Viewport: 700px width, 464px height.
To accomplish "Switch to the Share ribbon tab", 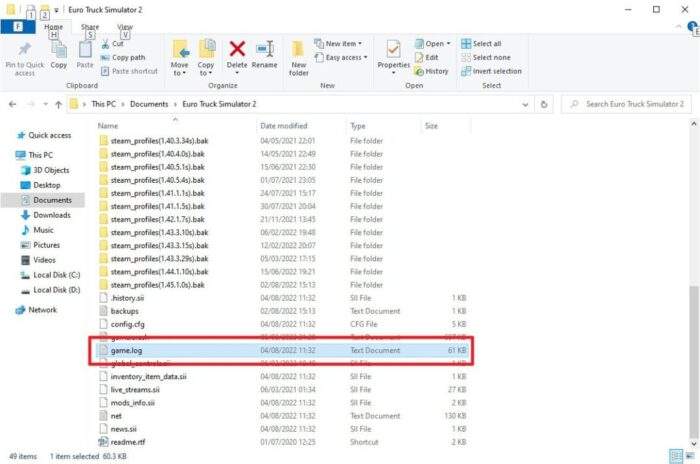I will coord(90,27).
